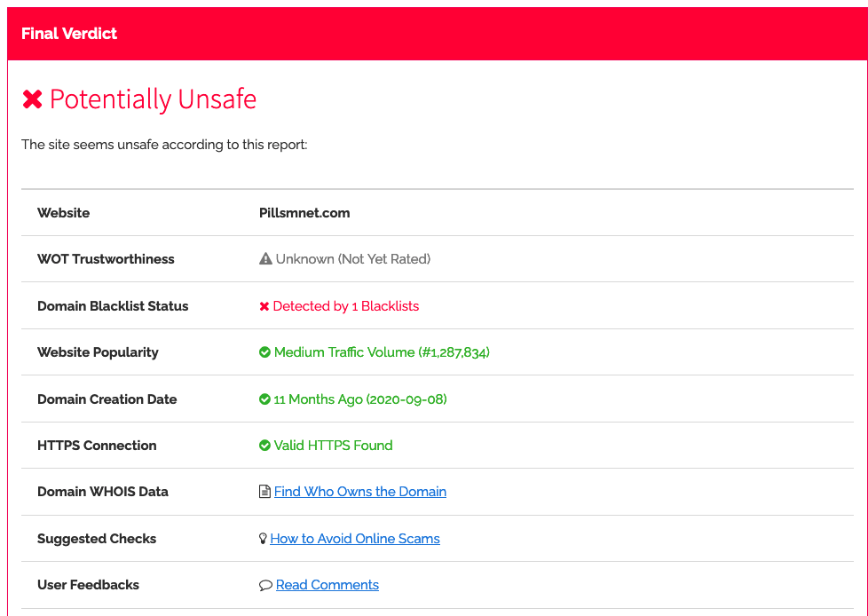
Task: Click the green check beside Valid HTTPS Found
Action: (x=264, y=446)
